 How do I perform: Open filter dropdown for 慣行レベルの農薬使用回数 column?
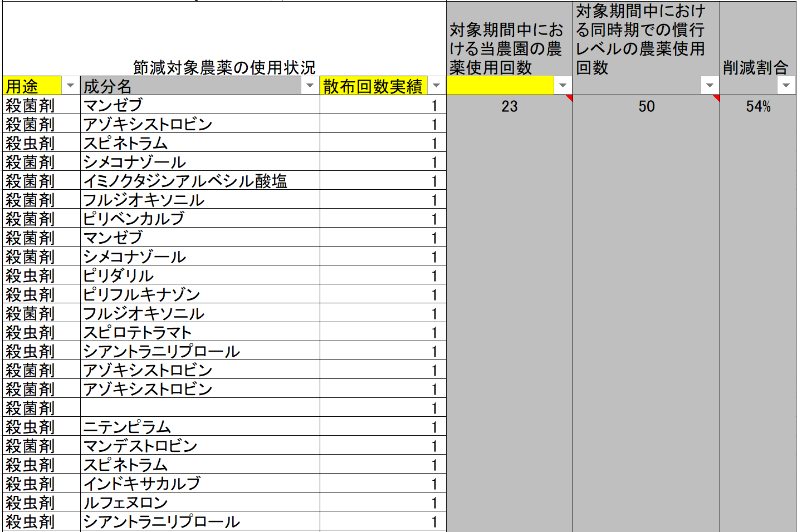click(710, 86)
